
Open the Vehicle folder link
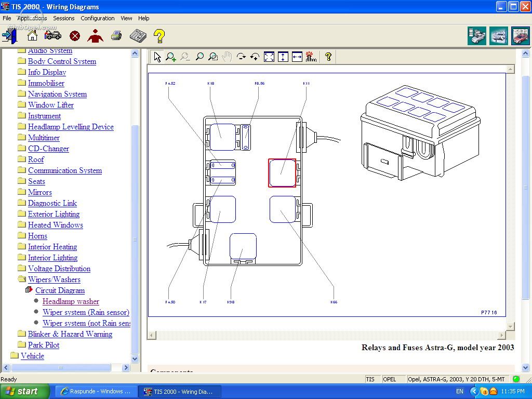click(32, 355)
